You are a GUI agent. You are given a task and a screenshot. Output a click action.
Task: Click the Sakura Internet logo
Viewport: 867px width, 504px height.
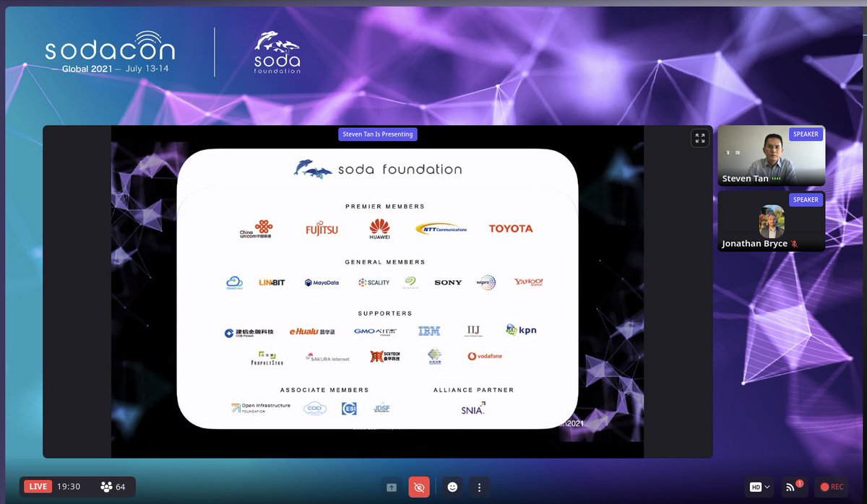click(327, 357)
